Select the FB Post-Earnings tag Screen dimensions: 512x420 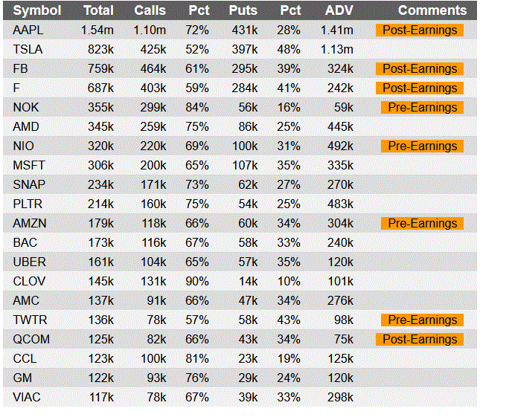(x=420, y=69)
